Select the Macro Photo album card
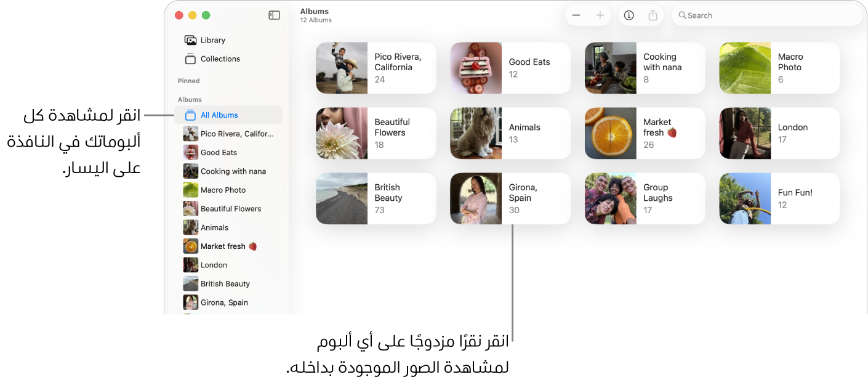Screen dimensions: 868x385 tap(779, 68)
